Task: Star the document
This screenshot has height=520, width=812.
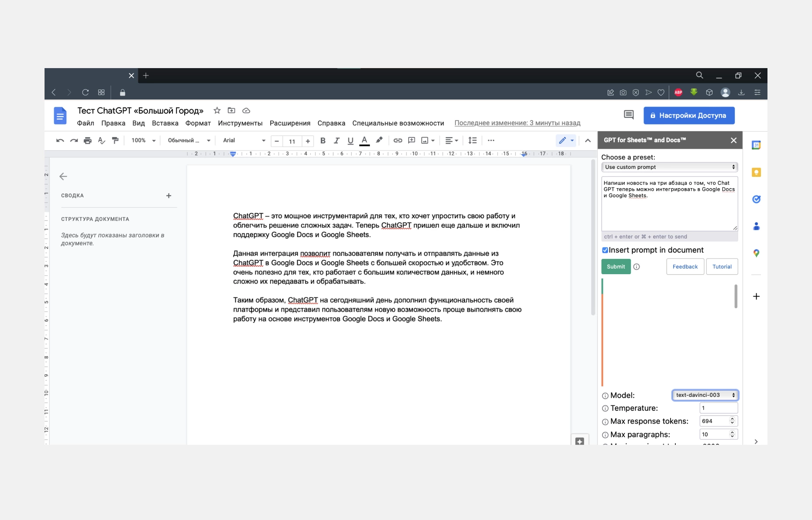Action: (217, 110)
